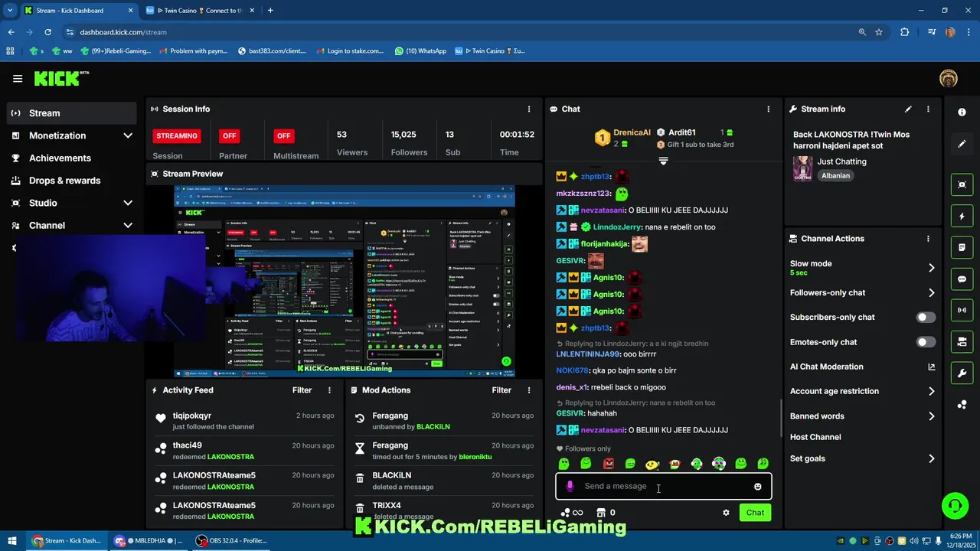Open Achievements sidebar item
The height and width of the screenshot is (551, 980).
pyautogui.click(x=73, y=158)
